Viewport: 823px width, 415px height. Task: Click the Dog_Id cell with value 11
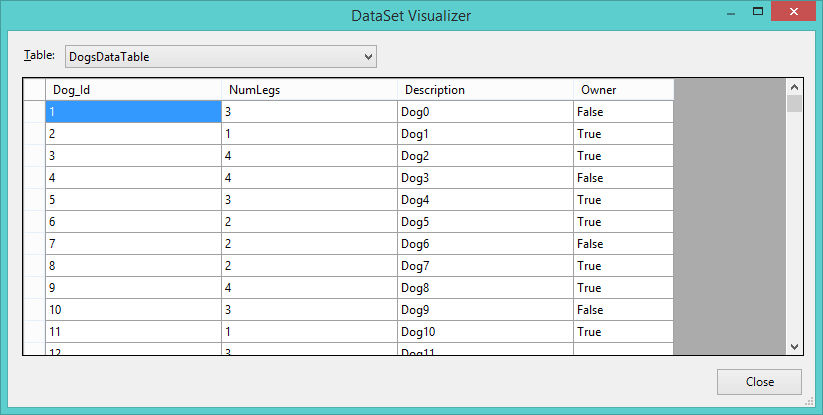pos(133,332)
